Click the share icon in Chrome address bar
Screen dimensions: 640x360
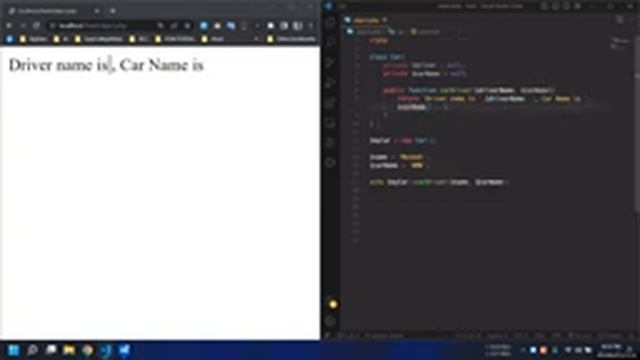174,26
